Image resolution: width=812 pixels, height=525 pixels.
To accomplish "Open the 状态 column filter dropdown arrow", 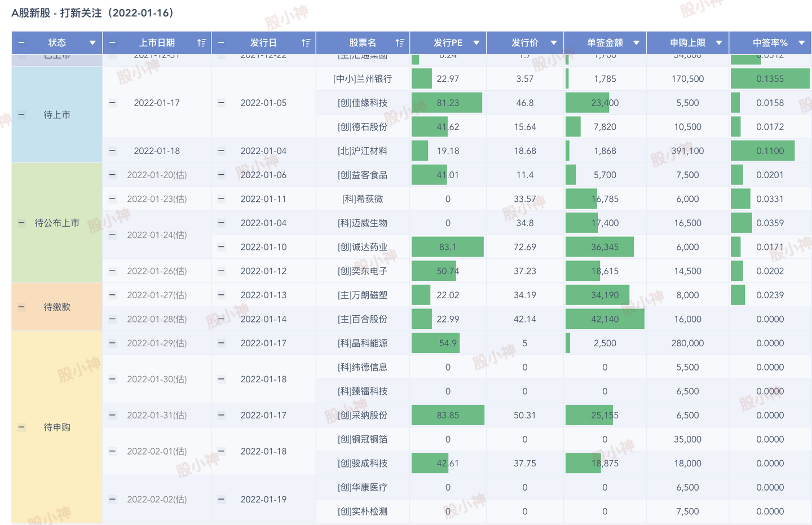I will 92,43.
